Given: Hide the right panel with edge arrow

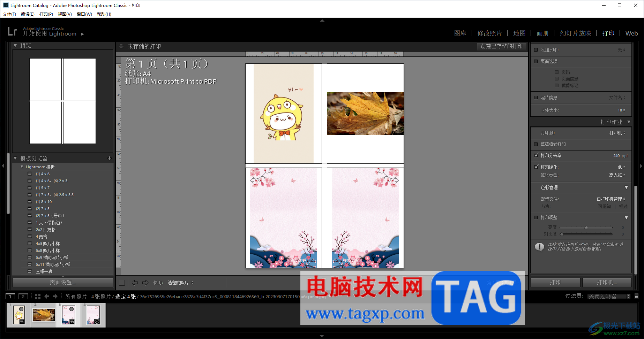Looking at the screenshot, I should pos(641,166).
